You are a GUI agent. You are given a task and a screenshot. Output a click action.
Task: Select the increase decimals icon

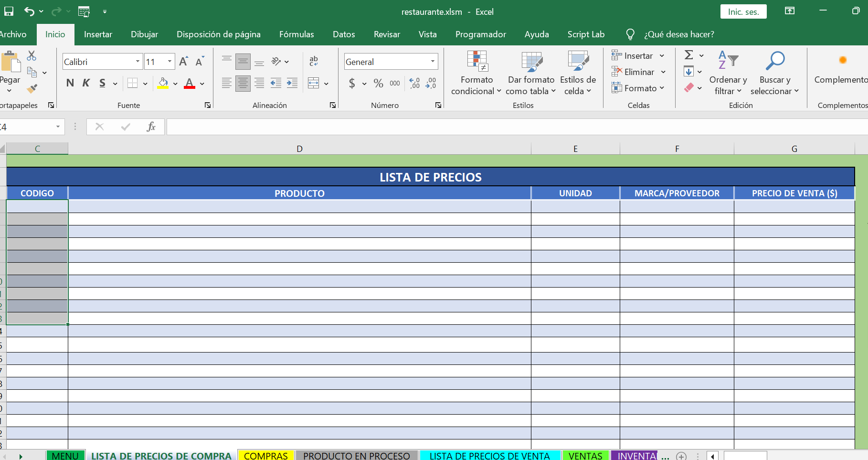pos(414,84)
